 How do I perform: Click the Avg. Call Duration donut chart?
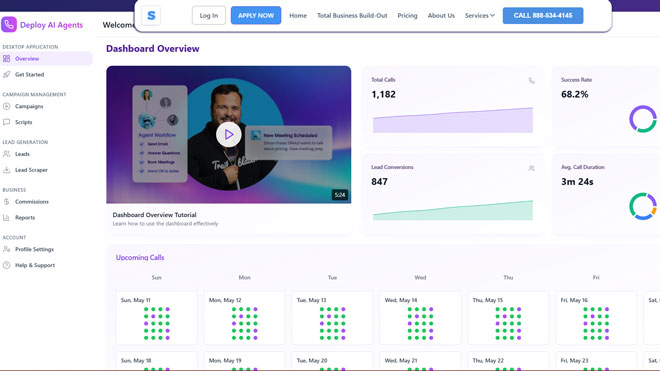[643, 206]
